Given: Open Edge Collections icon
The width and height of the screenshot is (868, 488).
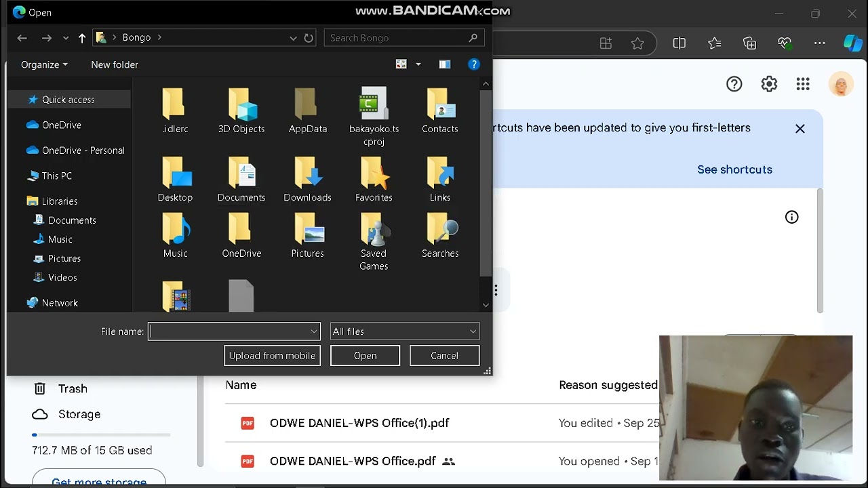Looking at the screenshot, I should [x=749, y=43].
